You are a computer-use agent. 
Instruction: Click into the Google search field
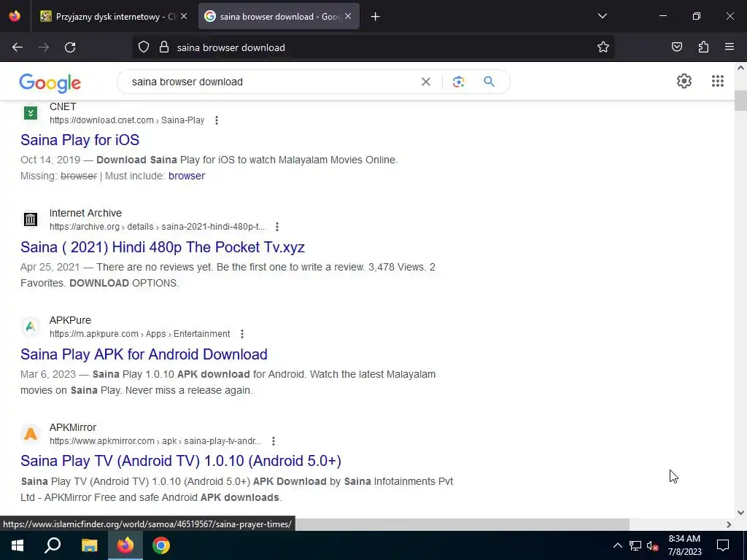(x=271, y=82)
